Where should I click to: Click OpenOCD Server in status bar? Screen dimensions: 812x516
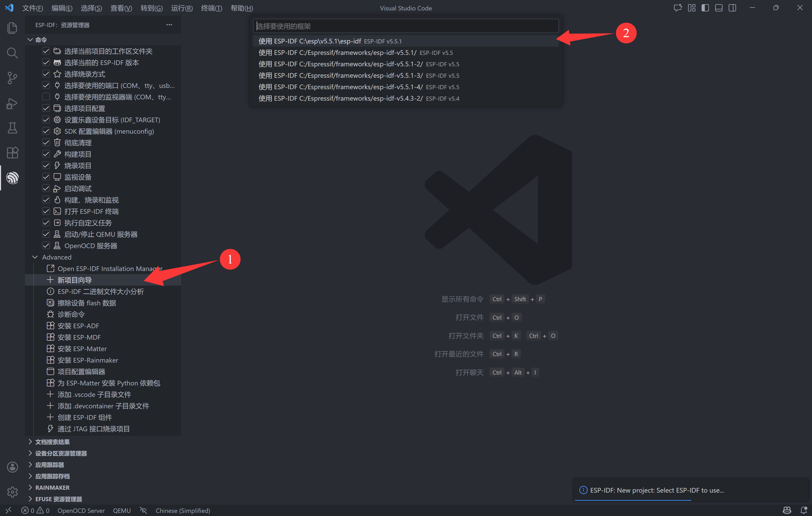tap(81, 510)
